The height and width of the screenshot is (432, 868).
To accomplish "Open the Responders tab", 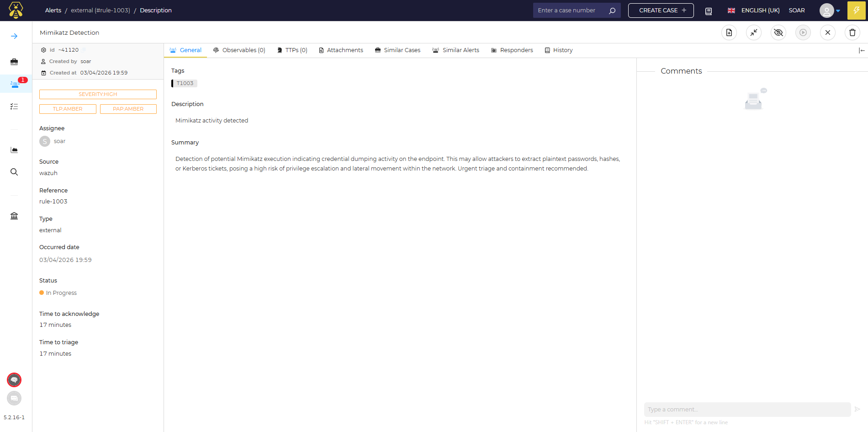I will pyautogui.click(x=512, y=50).
